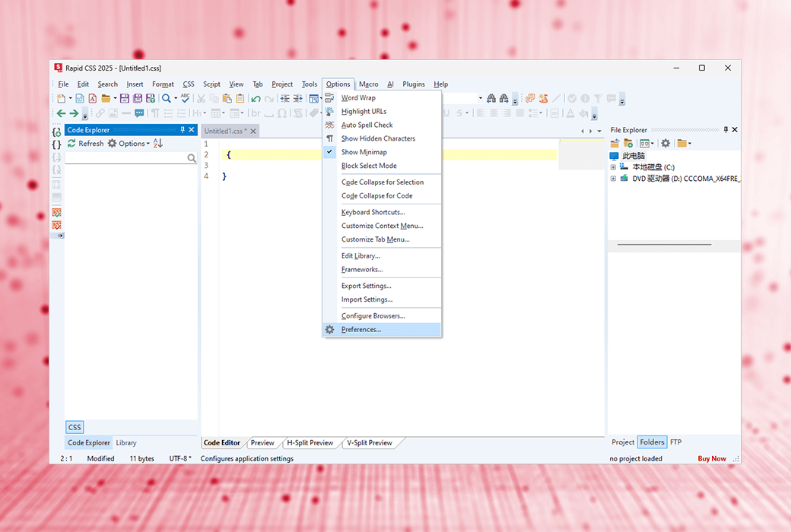This screenshot has height=532, width=791.
Task: Uncheck Show Minimap option
Action: pos(382,152)
